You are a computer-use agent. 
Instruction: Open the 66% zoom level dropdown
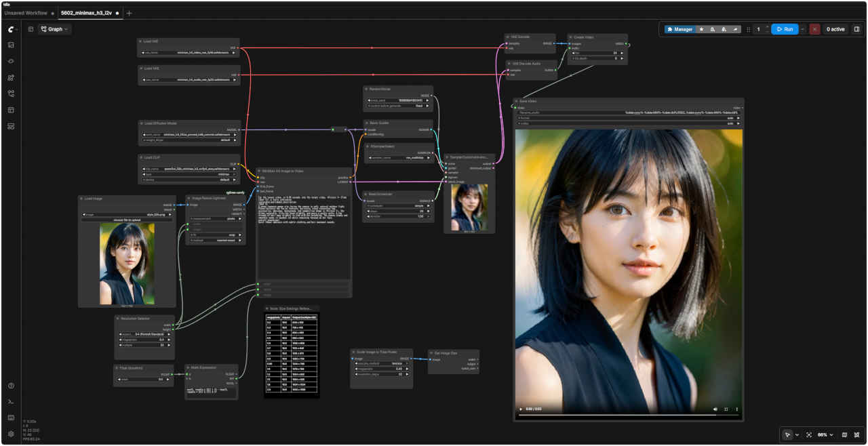[x=825, y=434]
